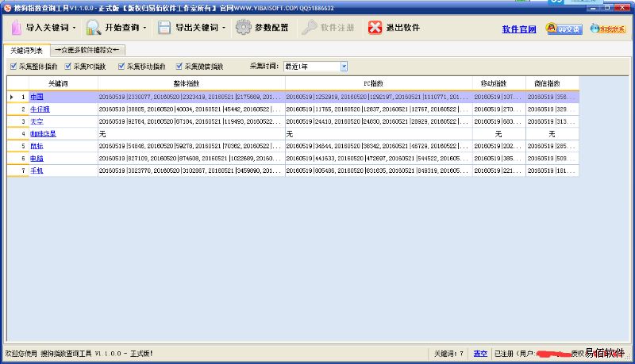
Task: Expand the 采集时间 dropdown
Action: [344, 67]
